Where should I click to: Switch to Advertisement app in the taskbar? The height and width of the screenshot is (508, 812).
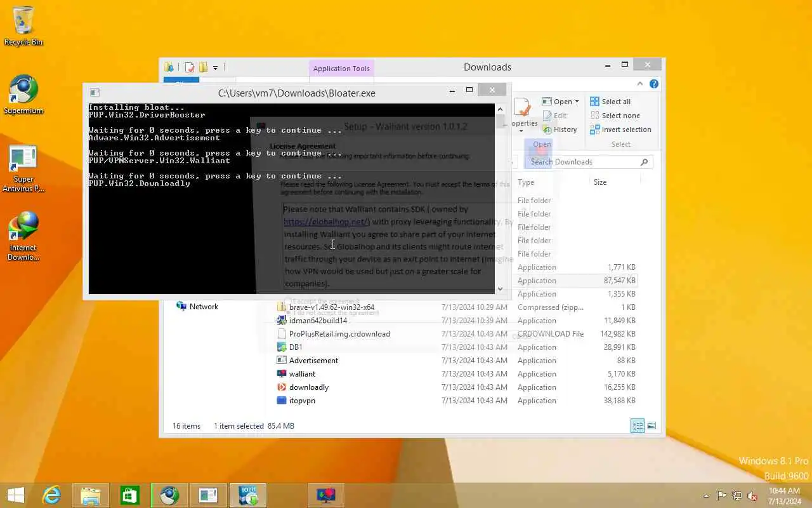coord(209,495)
